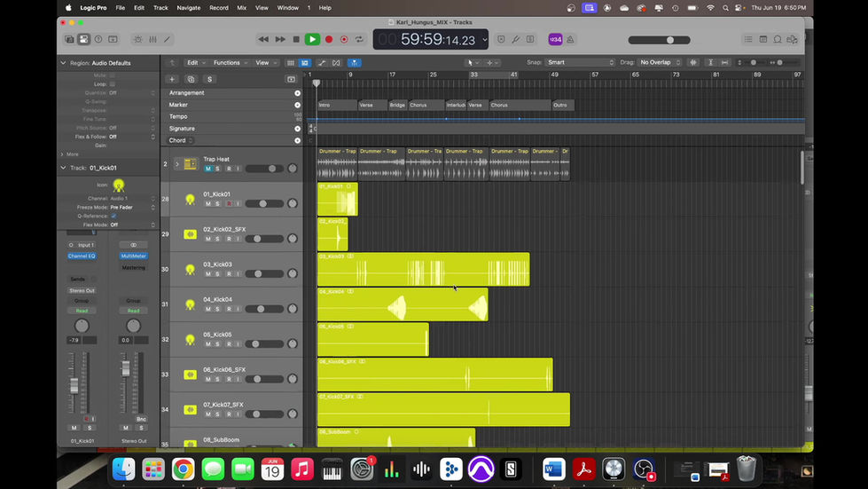Toggle the Tuner button
Image resolution: width=868 pixels, height=489 pixels.
point(515,39)
